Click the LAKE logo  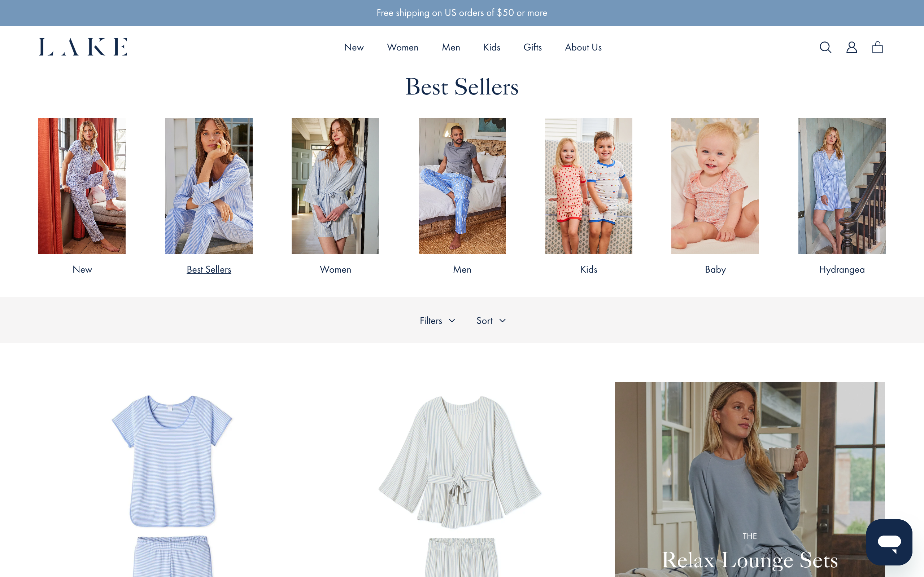(x=83, y=47)
